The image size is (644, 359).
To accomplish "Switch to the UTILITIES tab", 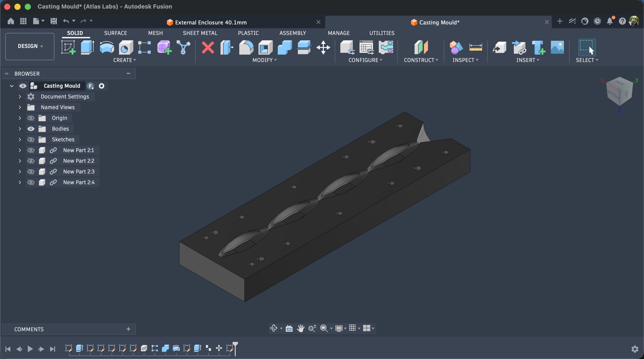I will point(382,33).
